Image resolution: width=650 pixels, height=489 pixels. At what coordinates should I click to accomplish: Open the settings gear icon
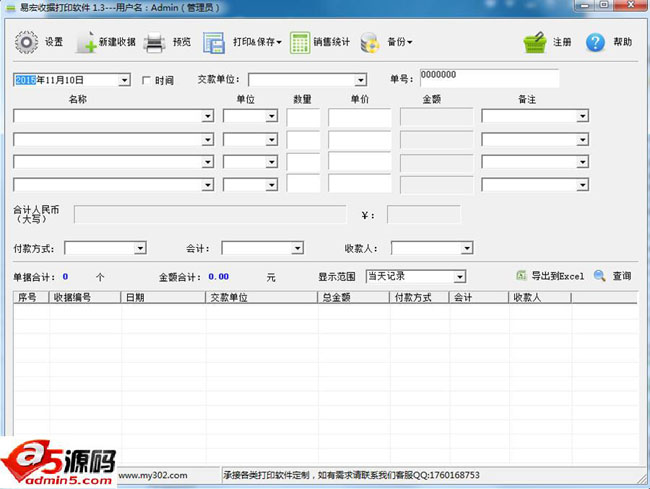click(26, 42)
